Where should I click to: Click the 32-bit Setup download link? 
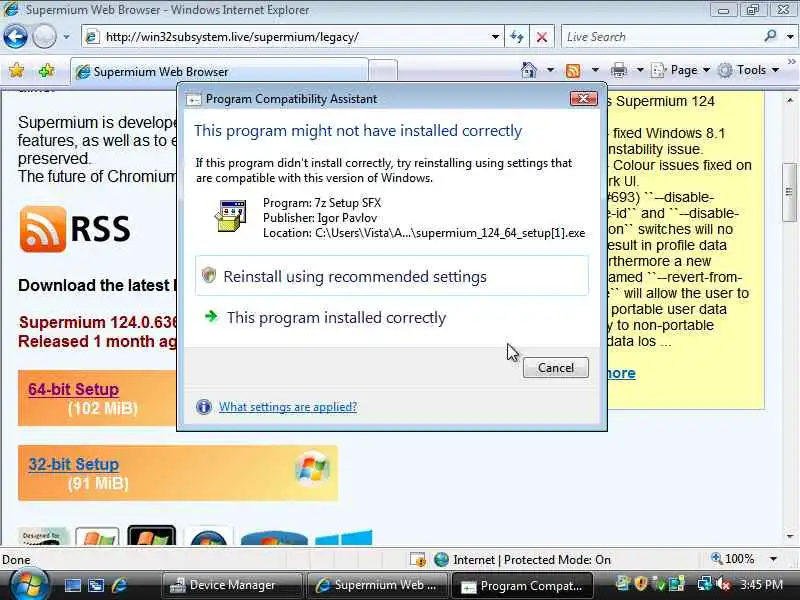point(73,464)
